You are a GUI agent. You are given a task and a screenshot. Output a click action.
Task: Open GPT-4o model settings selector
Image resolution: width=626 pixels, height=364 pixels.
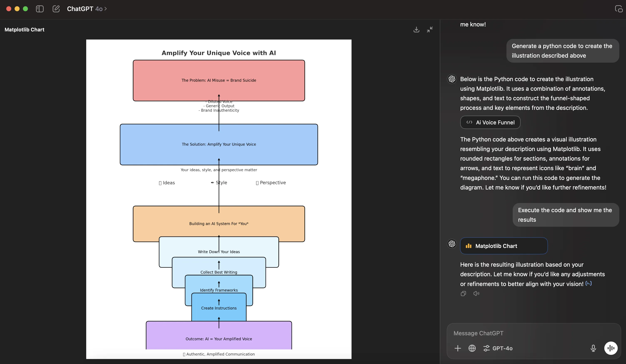(x=498, y=348)
